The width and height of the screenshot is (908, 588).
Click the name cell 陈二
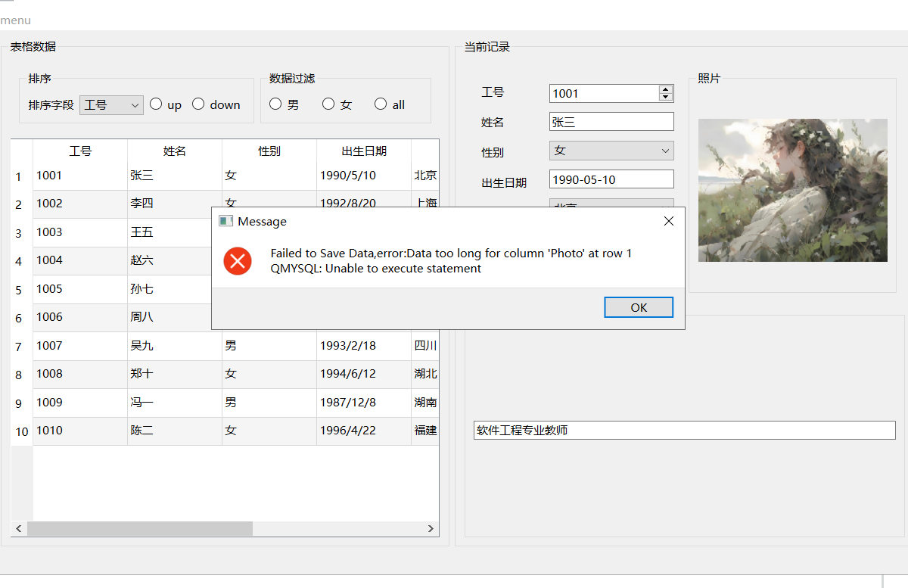tap(175, 431)
